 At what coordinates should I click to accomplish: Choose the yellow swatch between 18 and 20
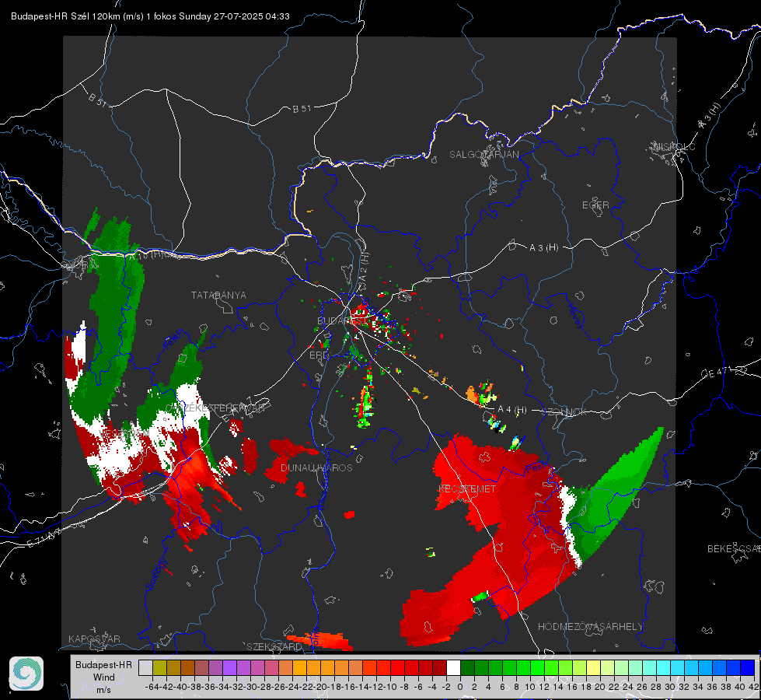(594, 667)
